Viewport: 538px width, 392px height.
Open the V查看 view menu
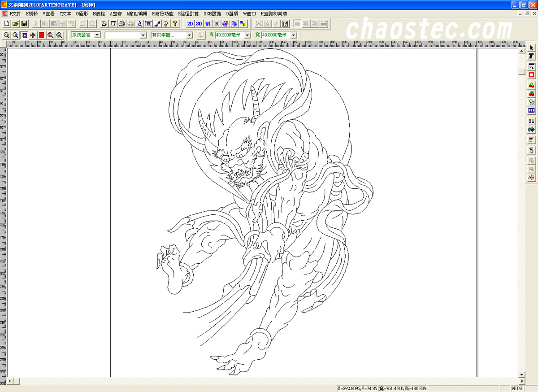49,14
